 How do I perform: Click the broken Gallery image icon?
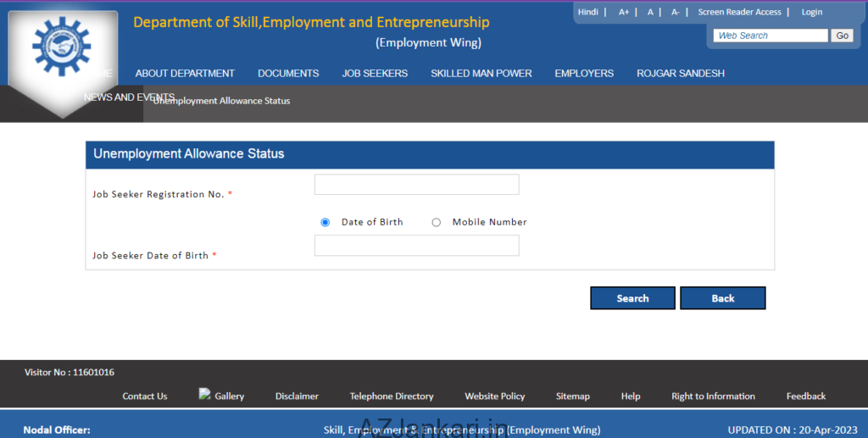(x=204, y=394)
